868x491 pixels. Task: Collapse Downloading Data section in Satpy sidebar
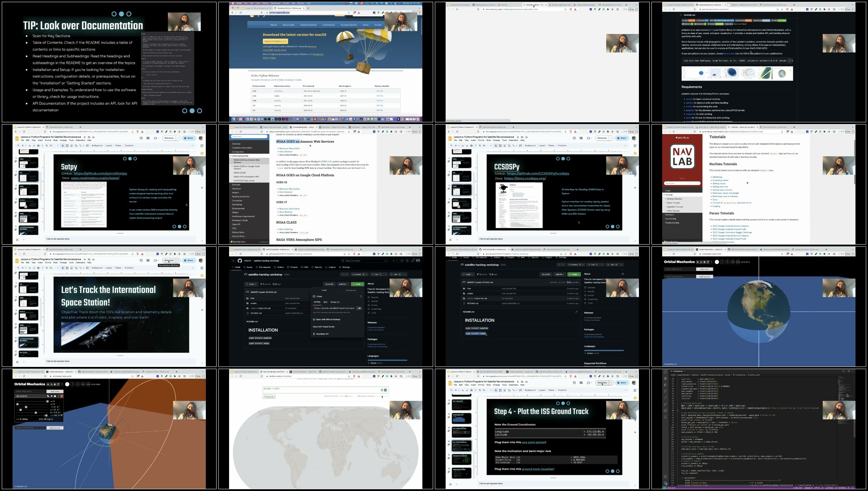pyautogui.click(x=231, y=156)
